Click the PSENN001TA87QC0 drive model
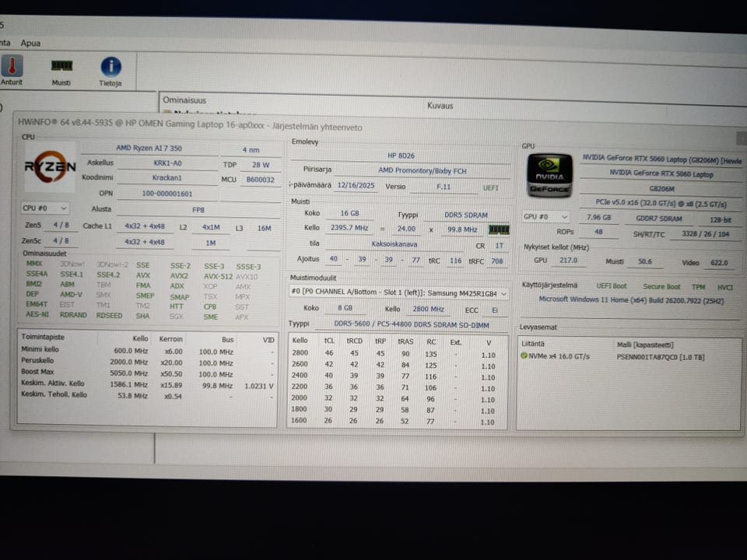The height and width of the screenshot is (560, 747). [661, 357]
